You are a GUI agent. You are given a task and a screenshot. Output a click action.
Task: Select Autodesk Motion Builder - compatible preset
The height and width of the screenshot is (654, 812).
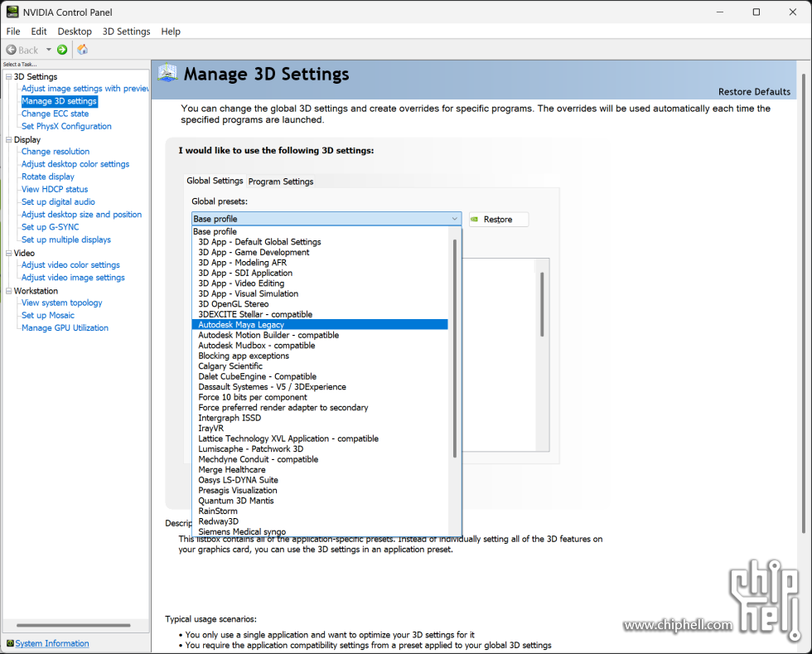click(320, 336)
